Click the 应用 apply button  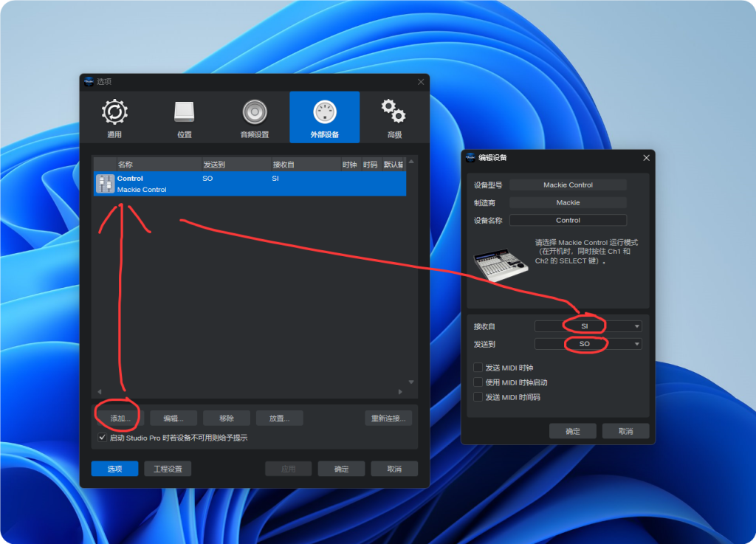click(289, 469)
